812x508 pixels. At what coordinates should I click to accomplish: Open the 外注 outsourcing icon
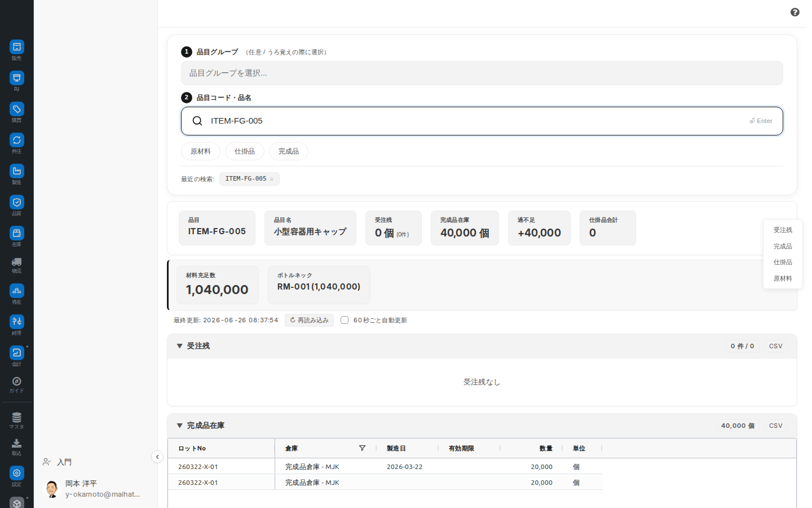(x=17, y=140)
